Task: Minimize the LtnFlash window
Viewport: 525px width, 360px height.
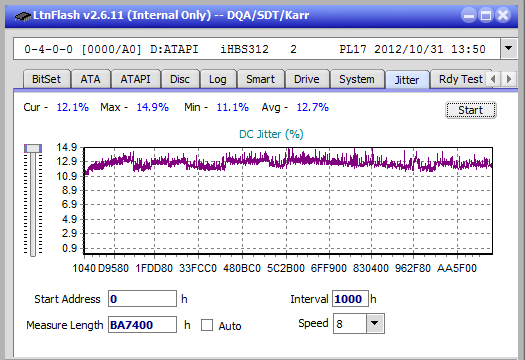Action: coord(469,15)
